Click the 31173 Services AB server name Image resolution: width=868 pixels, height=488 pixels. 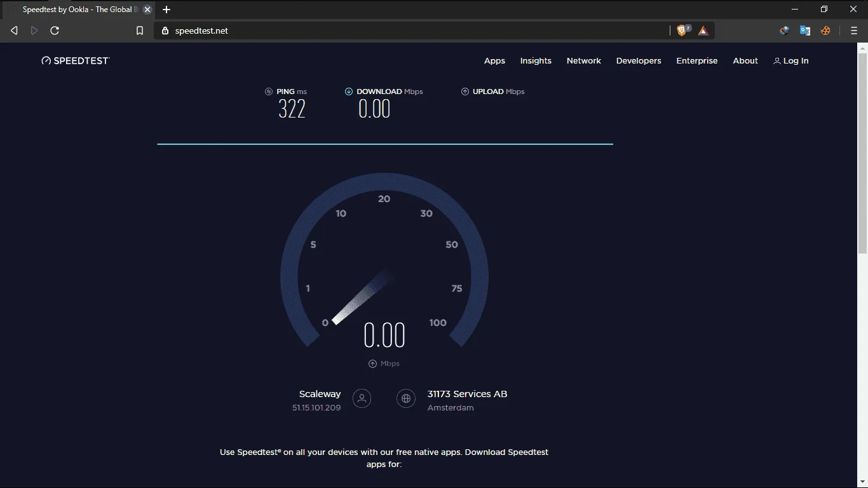pyautogui.click(x=467, y=394)
